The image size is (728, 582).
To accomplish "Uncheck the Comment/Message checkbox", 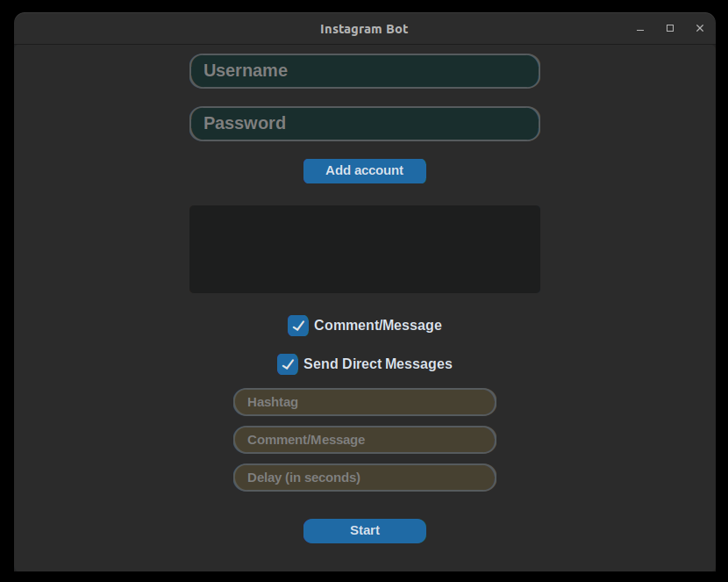I will [x=298, y=326].
